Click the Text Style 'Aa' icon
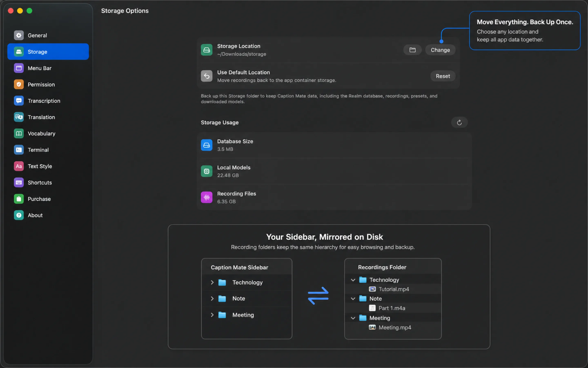Image resolution: width=588 pixels, height=368 pixels. click(x=19, y=166)
